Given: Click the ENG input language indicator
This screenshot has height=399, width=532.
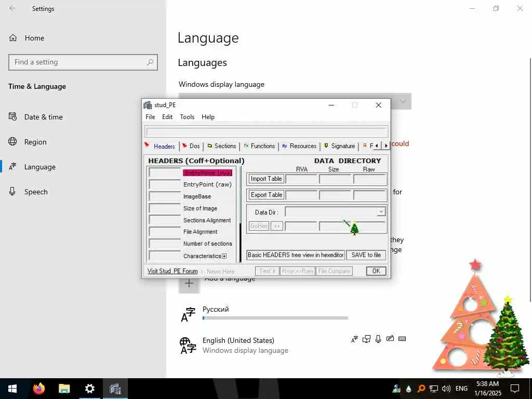Looking at the screenshot, I should (x=461, y=389).
